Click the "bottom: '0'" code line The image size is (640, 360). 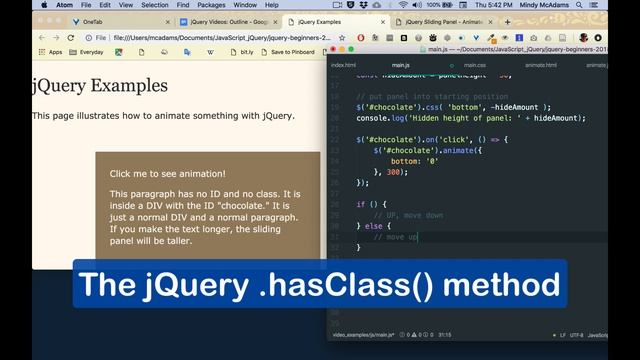414,161
